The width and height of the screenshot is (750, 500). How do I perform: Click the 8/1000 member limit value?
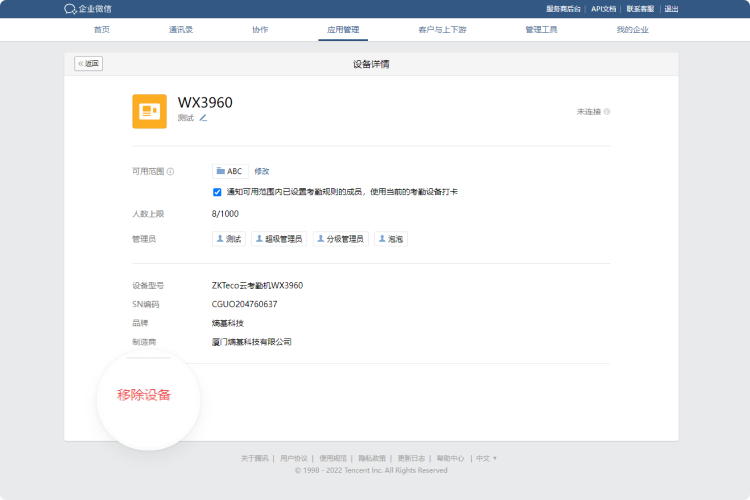(225, 214)
